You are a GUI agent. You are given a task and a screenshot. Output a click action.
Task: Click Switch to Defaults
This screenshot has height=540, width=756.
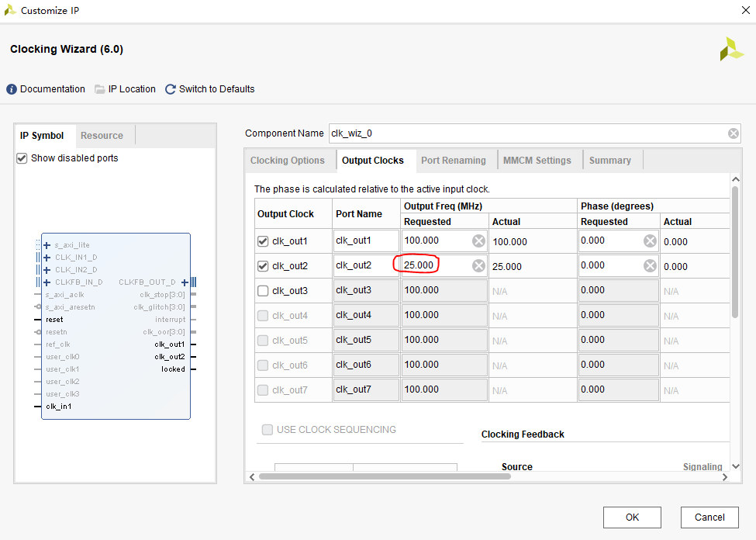(x=216, y=89)
